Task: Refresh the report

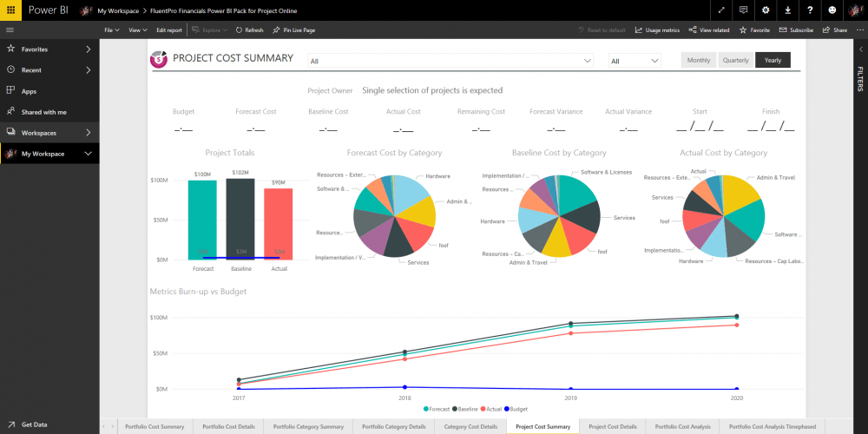Action: [249, 30]
